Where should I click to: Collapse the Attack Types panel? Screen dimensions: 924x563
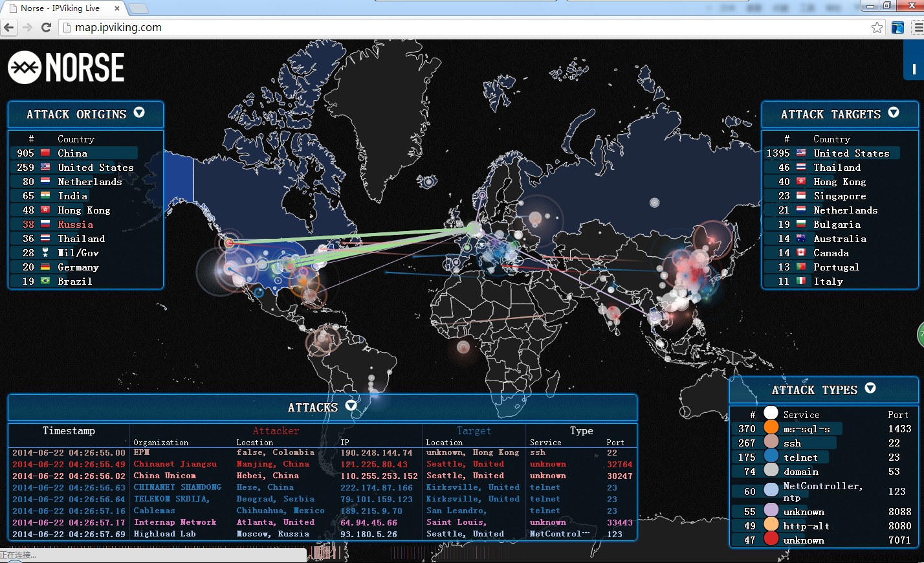point(870,388)
